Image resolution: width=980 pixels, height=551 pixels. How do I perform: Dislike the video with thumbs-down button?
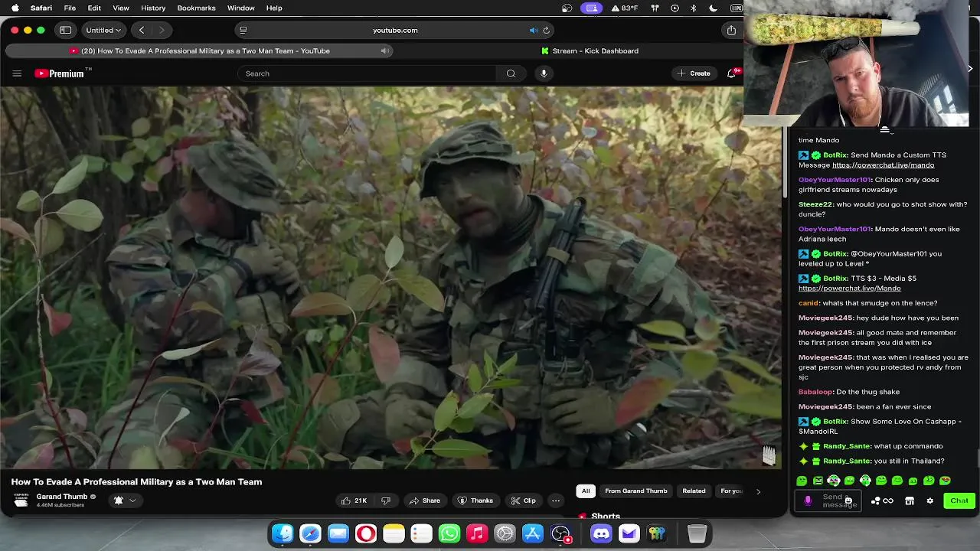[386, 500]
